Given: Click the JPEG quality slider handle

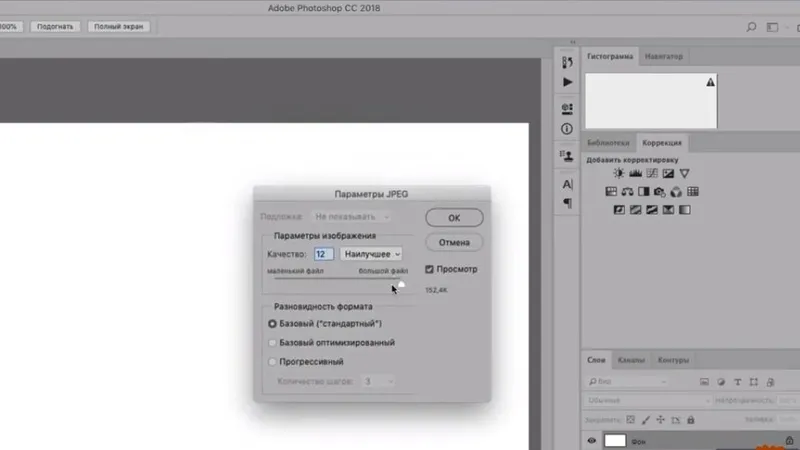Looking at the screenshot, I should pyautogui.click(x=400, y=282).
